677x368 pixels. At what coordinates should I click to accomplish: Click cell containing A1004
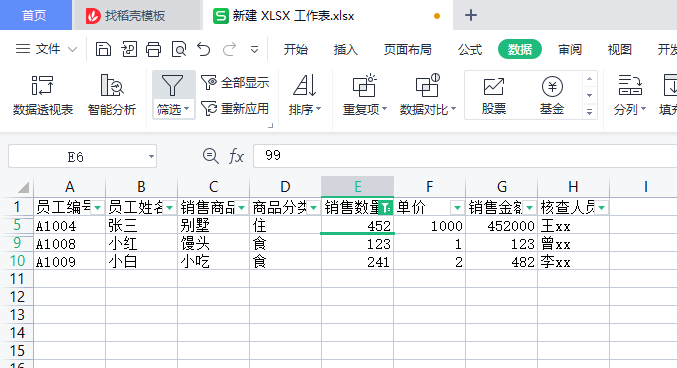coord(70,225)
